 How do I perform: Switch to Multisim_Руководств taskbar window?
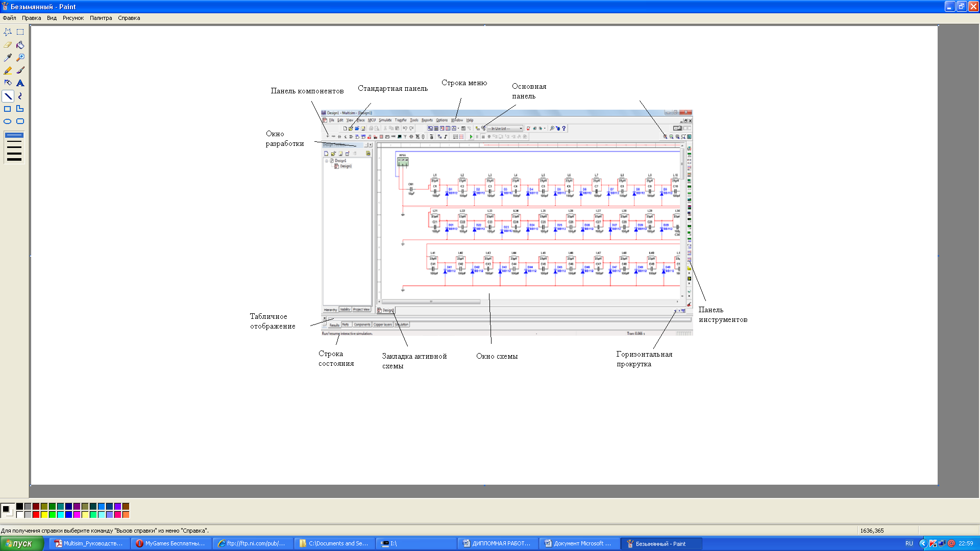tap(89, 543)
